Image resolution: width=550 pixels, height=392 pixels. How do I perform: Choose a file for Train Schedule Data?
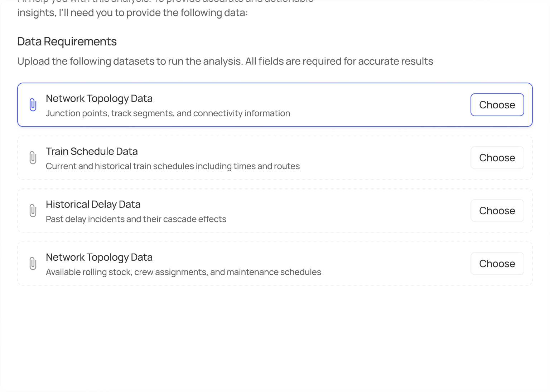click(497, 157)
